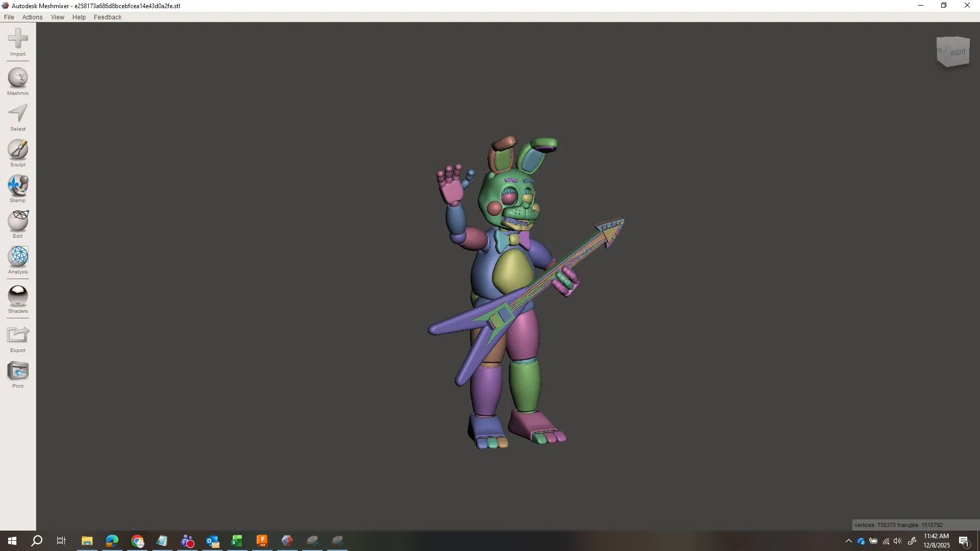Open the Feedback menu

pos(107,17)
